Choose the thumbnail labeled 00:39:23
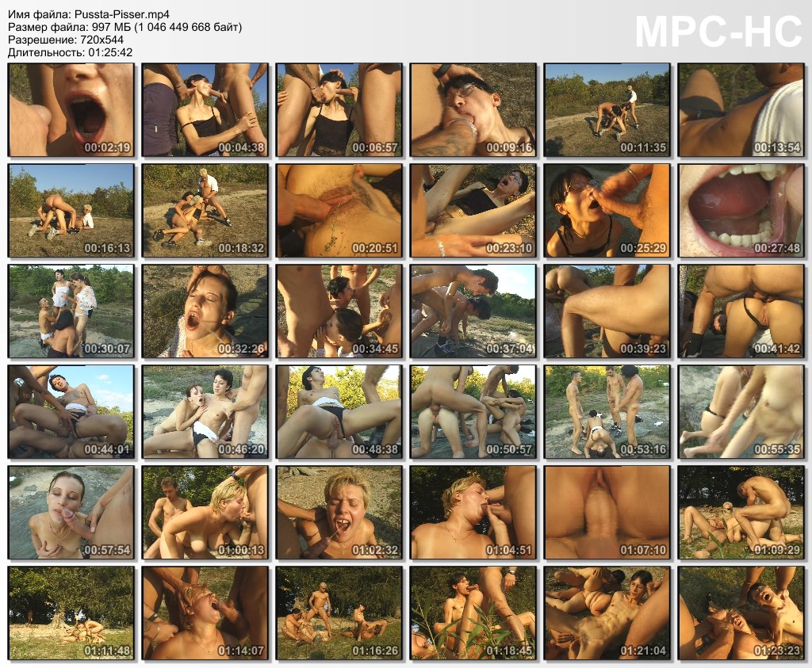 coord(607,311)
